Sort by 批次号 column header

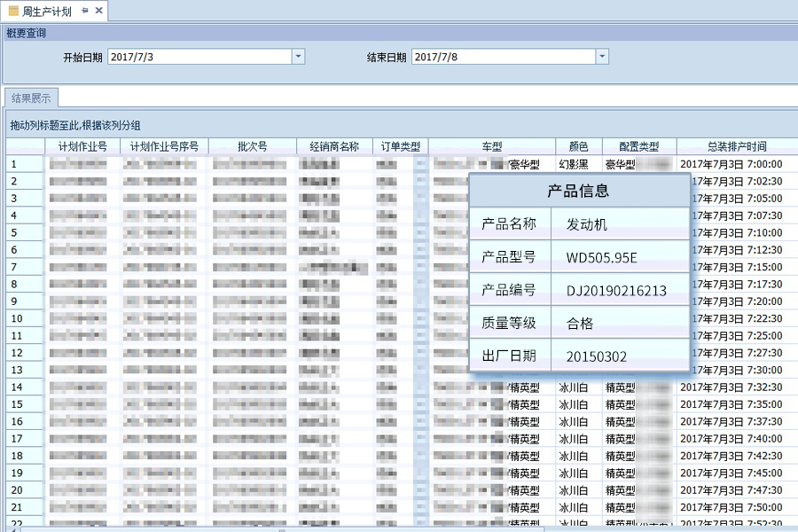(253, 146)
